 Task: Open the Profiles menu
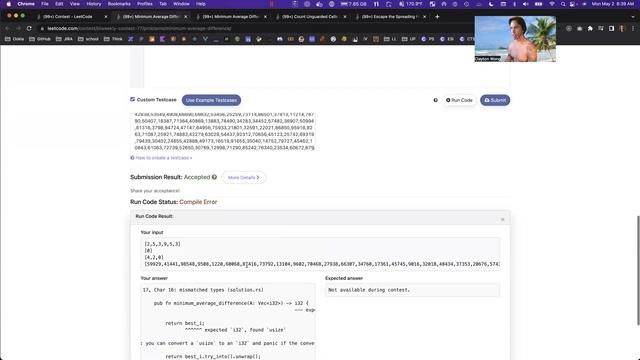144,4
